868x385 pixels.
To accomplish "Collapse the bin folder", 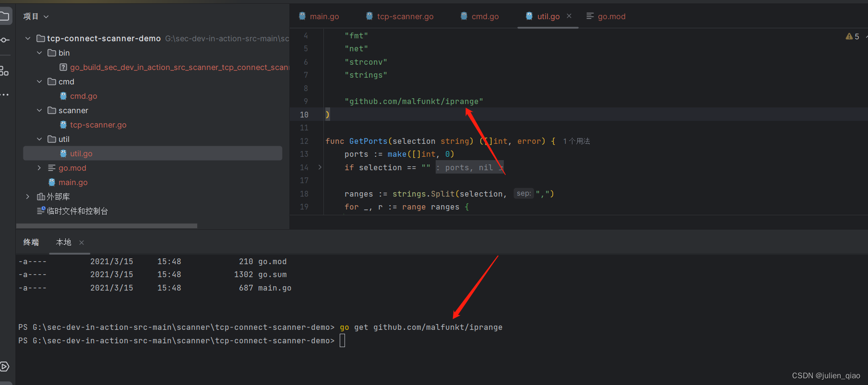I will pos(39,53).
